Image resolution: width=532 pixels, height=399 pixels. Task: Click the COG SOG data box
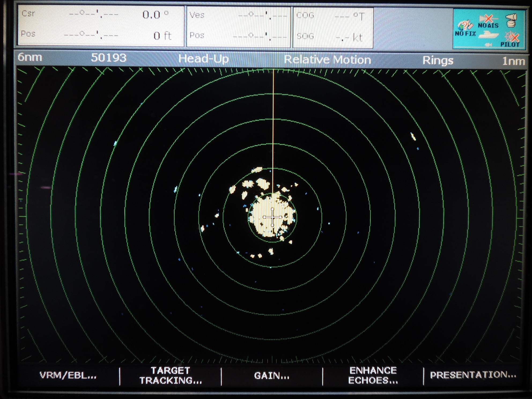[x=332, y=27]
